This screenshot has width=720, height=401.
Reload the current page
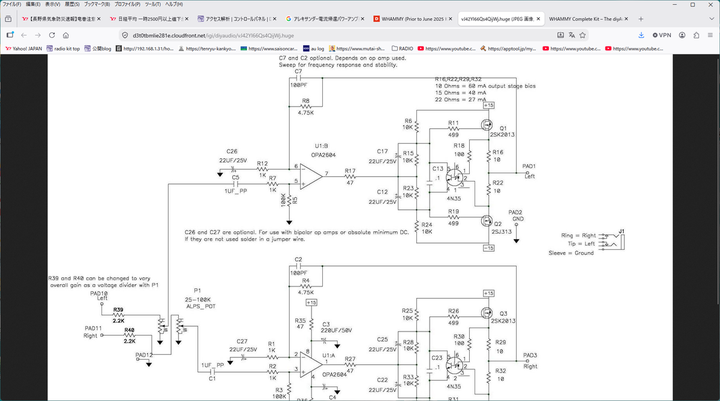click(x=52, y=35)
